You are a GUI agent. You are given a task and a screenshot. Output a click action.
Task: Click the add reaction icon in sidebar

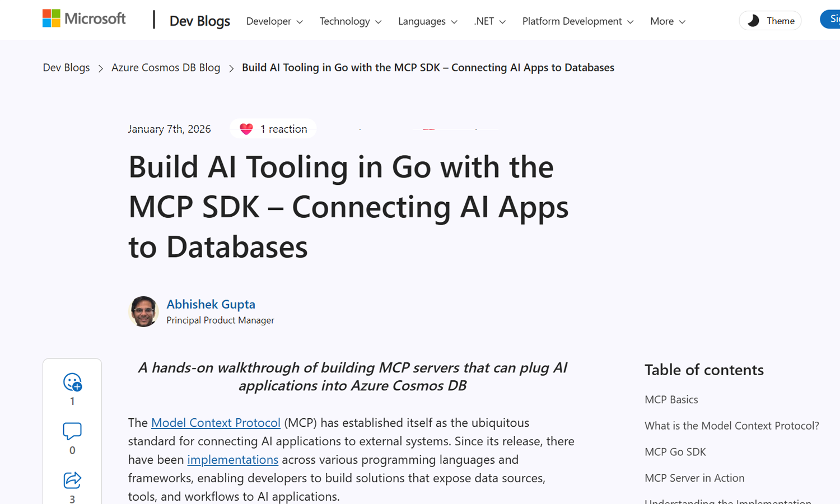(x=72, y=382)
